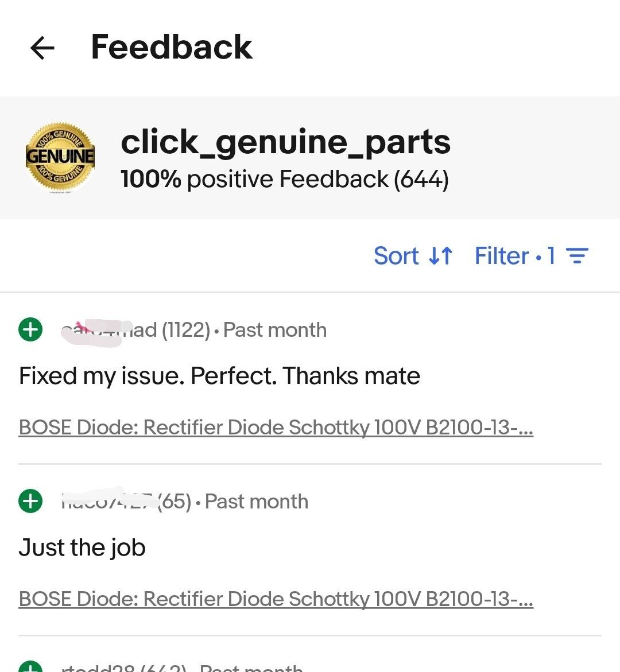The width and height of the screenshot is (620, 672).
Task: Tap partially visible green plus icon at bottom
Action: click(x=30, y=666)
